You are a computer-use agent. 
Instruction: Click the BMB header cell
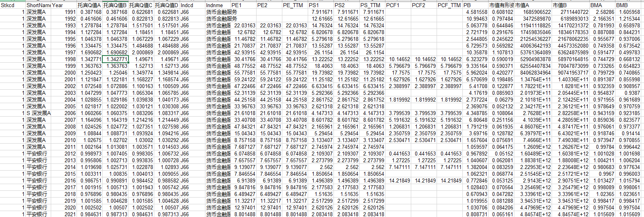tap(628, 5)
